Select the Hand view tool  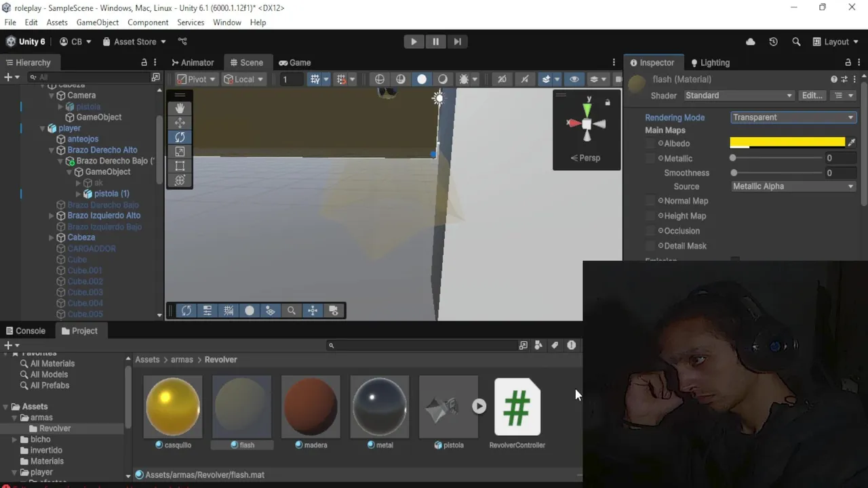[x=180, y=108]
